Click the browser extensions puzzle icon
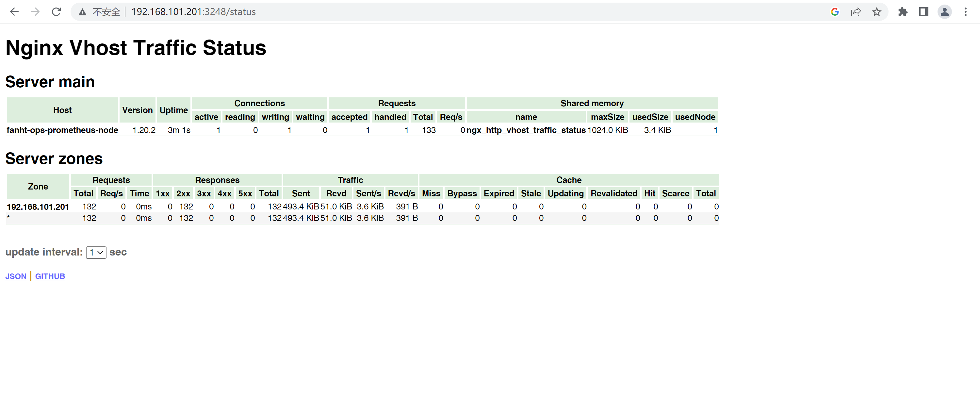This screenshot has height=413, width=980. click(x=903, y=11)
